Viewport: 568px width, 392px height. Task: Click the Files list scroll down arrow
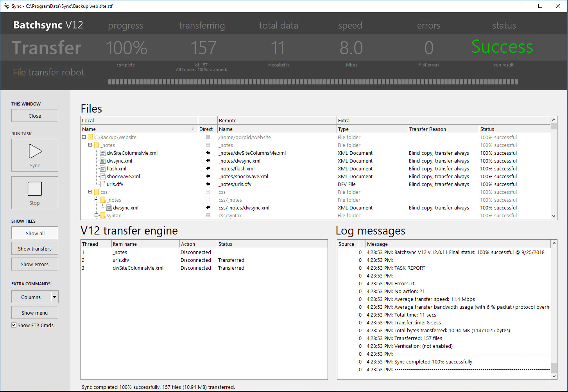point(554,216)
